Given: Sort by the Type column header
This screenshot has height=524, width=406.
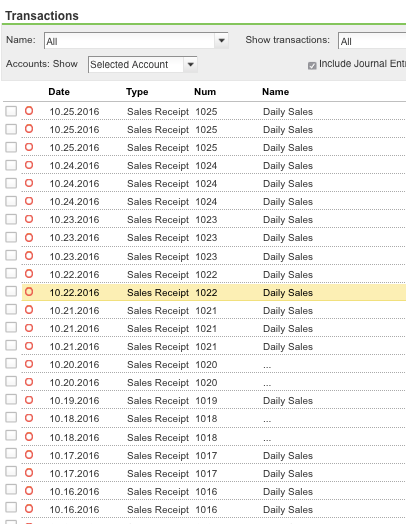Looking at the screenshot, I should click(x=137, y=92).
